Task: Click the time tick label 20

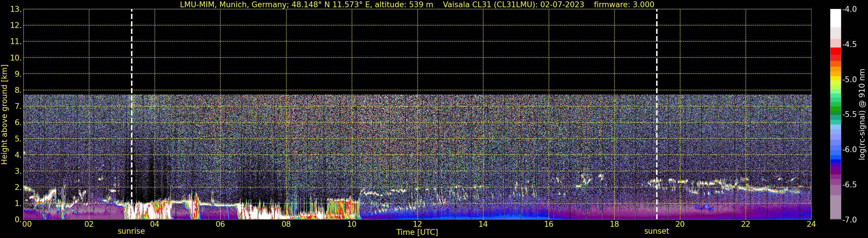Action: [x=680, y=224]
